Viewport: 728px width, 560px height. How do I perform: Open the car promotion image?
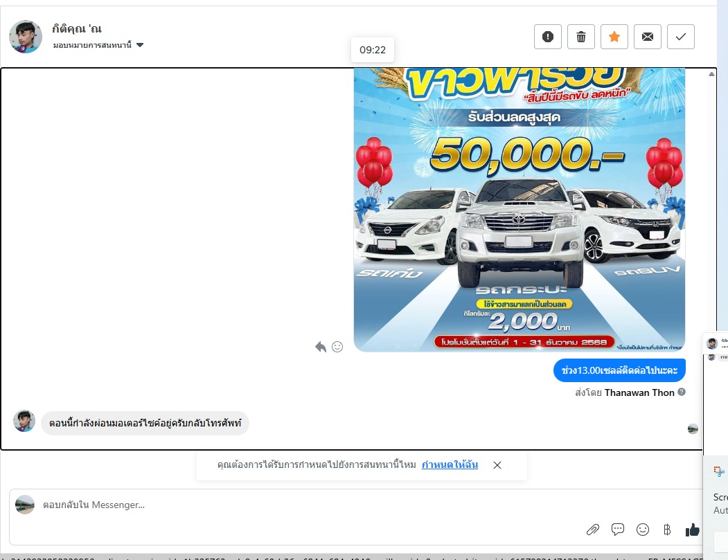click(x=519, y=210)
